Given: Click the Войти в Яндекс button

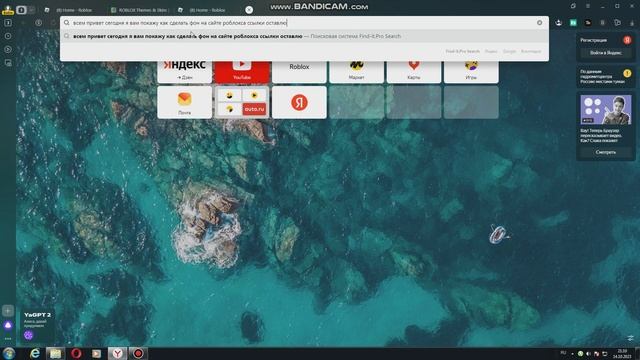Looking at the screenshot, I should 606,53.
